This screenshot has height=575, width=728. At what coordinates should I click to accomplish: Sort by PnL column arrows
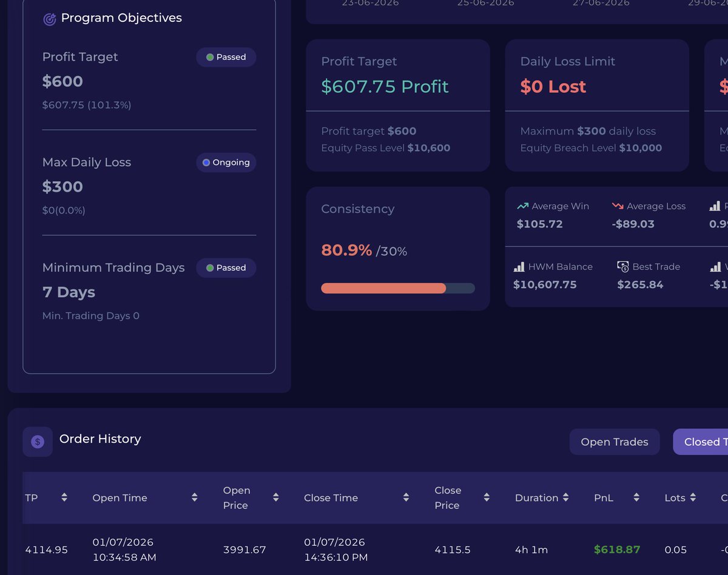point(636,498)
